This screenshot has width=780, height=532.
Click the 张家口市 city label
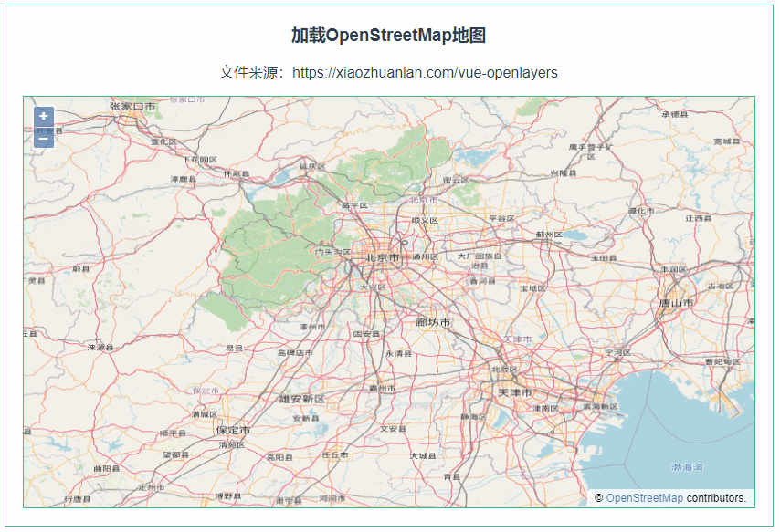click(132, 106)
